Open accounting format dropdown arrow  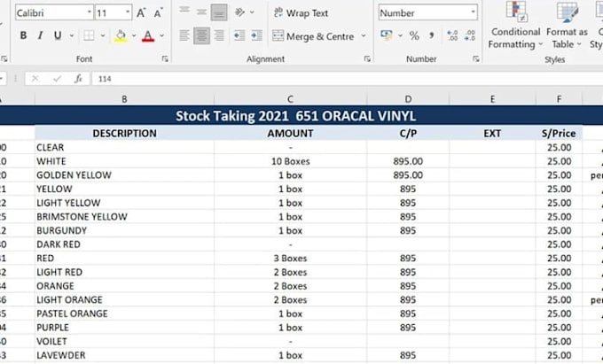400,35
